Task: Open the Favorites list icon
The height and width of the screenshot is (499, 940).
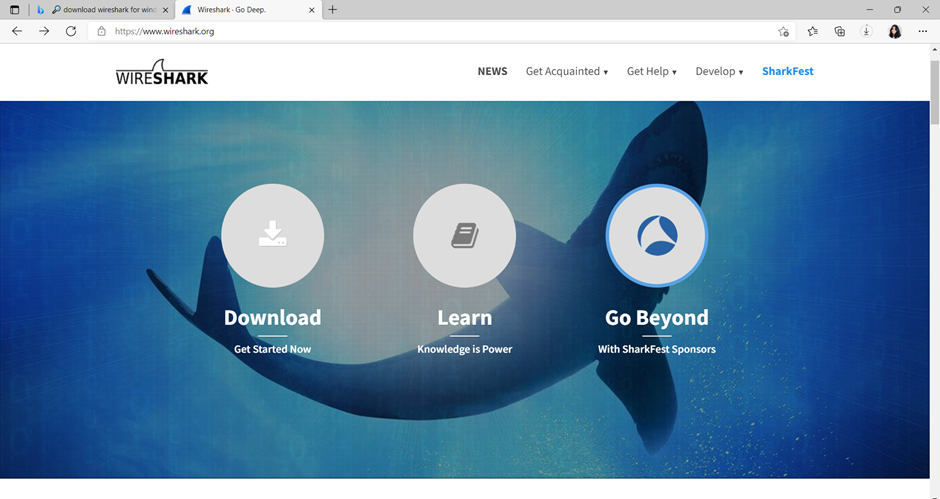Action: pos(812,31)
